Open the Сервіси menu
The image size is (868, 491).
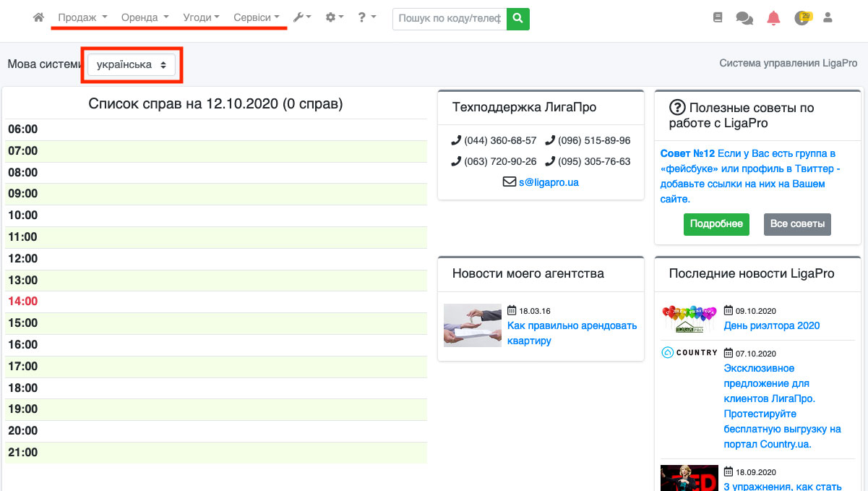click(x=257, y=18)
